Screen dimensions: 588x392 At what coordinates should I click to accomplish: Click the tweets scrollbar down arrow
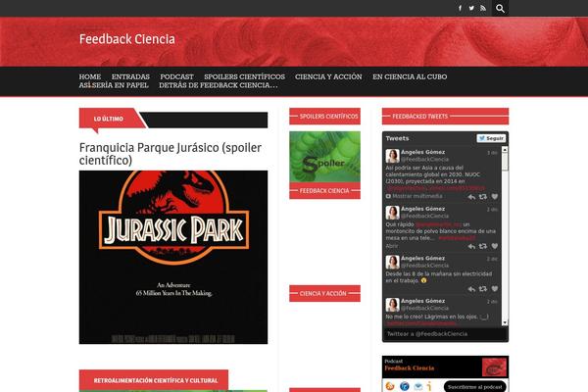click(x=505, y=322)
